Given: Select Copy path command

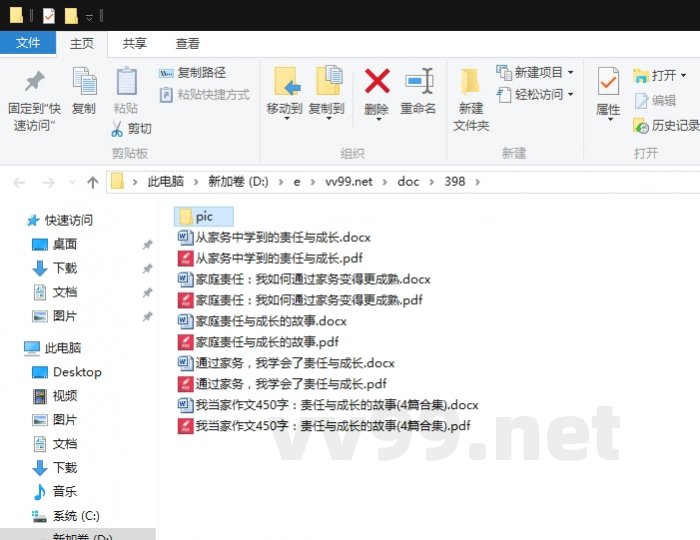Looking at the screenshot, I should click(x=192, y=73).
